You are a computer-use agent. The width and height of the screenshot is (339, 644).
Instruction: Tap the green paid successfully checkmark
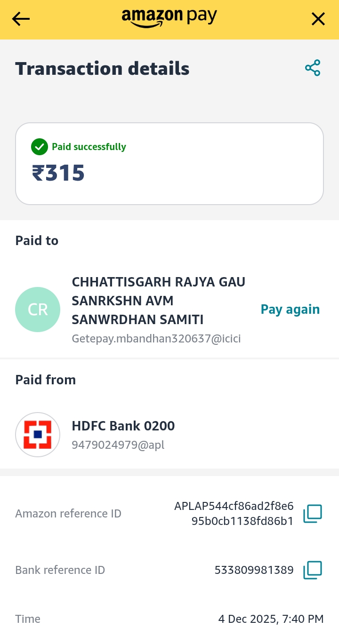[40, 147]
